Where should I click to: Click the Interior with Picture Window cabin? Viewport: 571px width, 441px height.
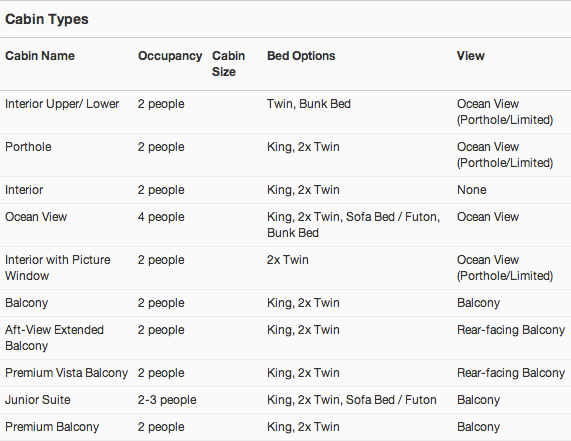58,268
